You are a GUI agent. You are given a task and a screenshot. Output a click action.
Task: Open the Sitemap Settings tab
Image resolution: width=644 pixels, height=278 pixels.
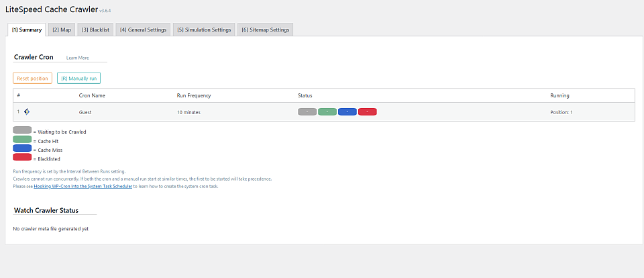266,30
